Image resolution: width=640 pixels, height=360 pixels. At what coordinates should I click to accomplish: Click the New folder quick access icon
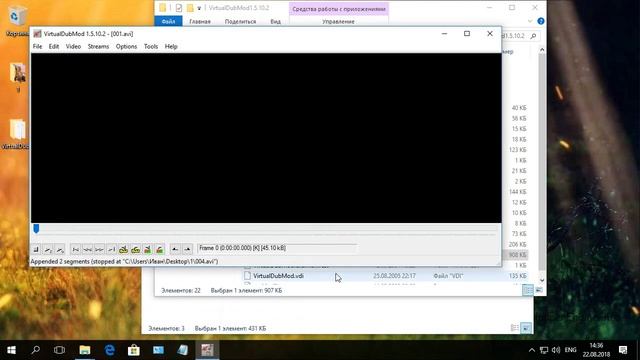click(x=190, y=8)
